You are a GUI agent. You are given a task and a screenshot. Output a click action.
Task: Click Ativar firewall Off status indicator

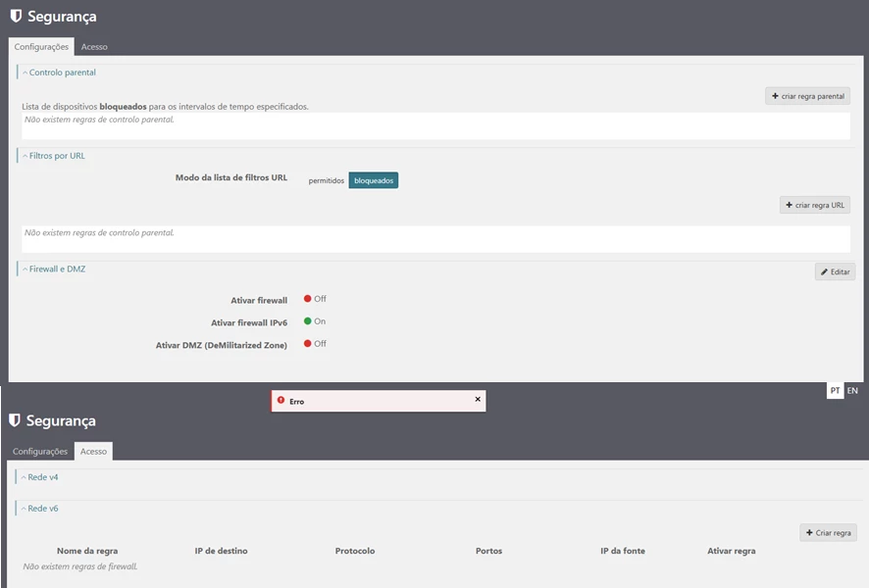(315, 299)
